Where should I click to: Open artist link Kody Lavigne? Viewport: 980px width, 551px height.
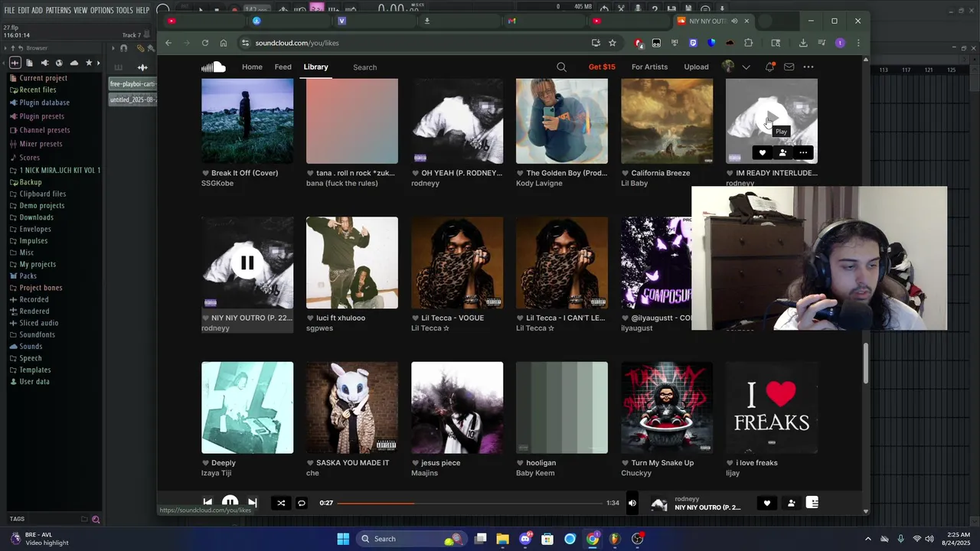pyautogui.click(x=541, y=184)
